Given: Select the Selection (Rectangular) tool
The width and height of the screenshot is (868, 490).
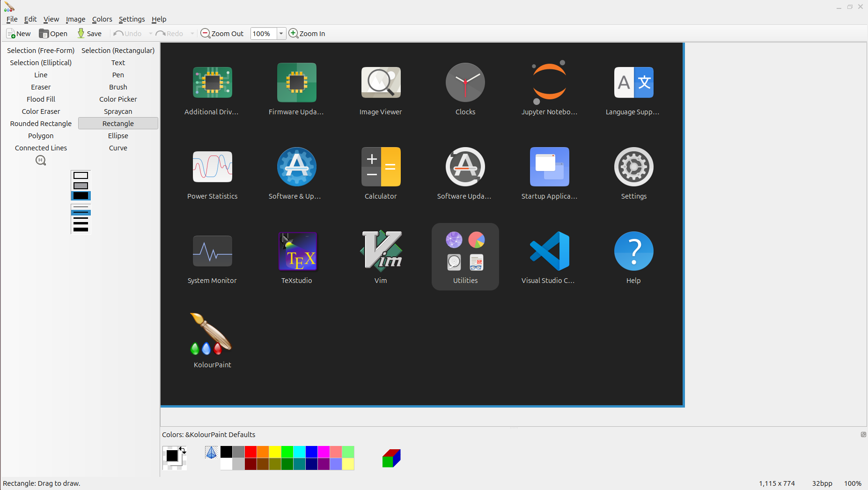Looking at the screenshot, I should click(x=118, y=51).
